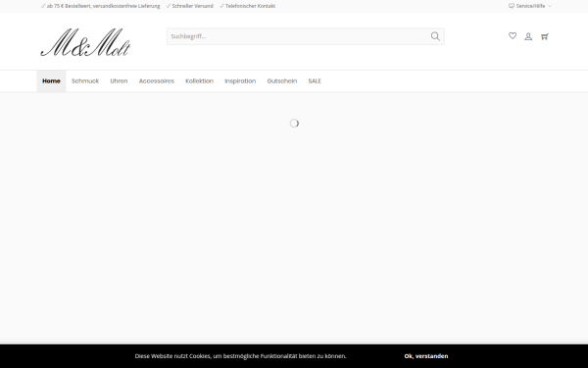Image resolution: width=588 pixels, height=368 pixels.
Task: Click the search magnifier icon
Action: point(435,36)
